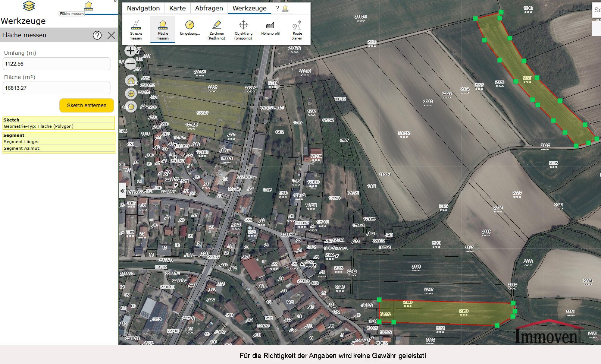Screen dimensions: 601x364
Task: Collapse the sidebar with double-arrow button
Action: coord(122,191)
